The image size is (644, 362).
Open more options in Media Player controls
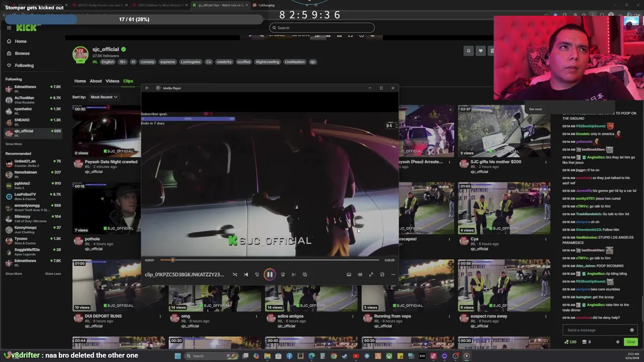(393, 275)
